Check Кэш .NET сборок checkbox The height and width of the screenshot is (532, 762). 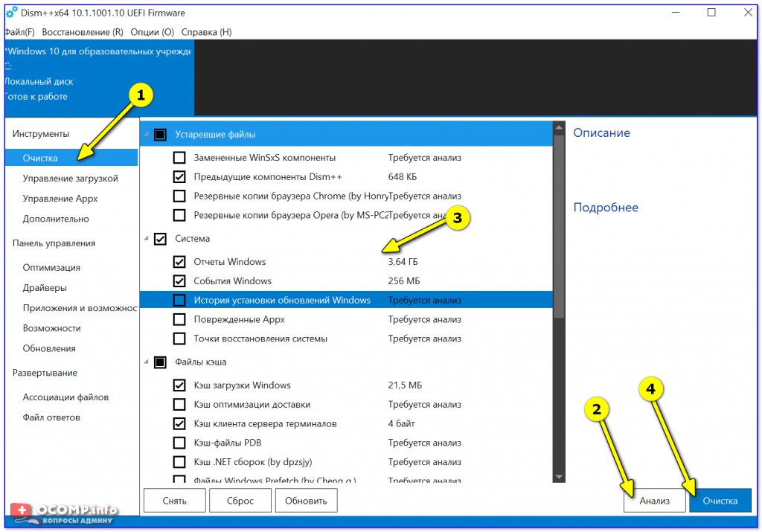click(x=179, y=462)
